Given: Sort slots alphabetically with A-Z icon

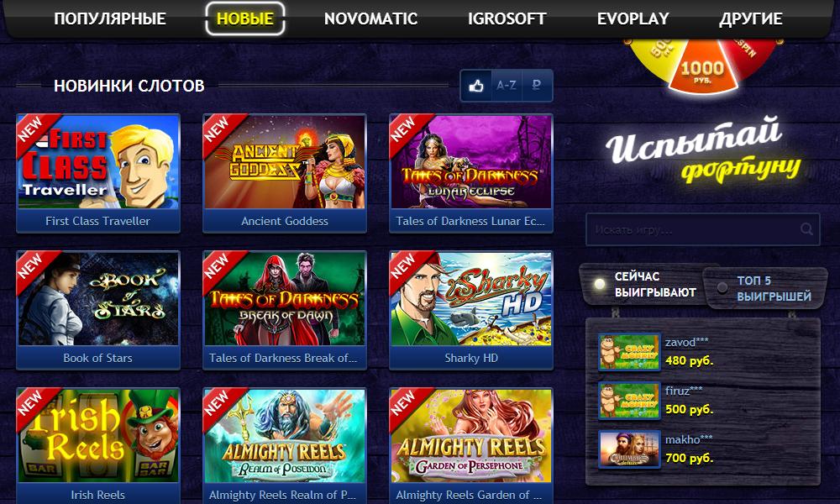Looking at the screenshot, I should [507, 86].
